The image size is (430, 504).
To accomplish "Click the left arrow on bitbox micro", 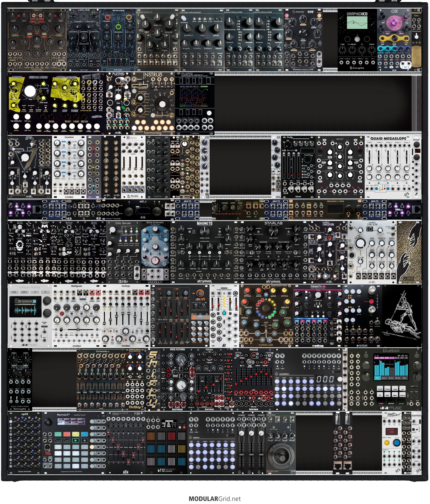I will point(35,292).
